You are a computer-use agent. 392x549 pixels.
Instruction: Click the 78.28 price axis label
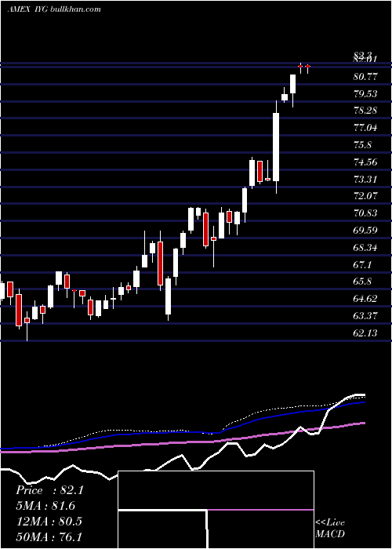365,111
